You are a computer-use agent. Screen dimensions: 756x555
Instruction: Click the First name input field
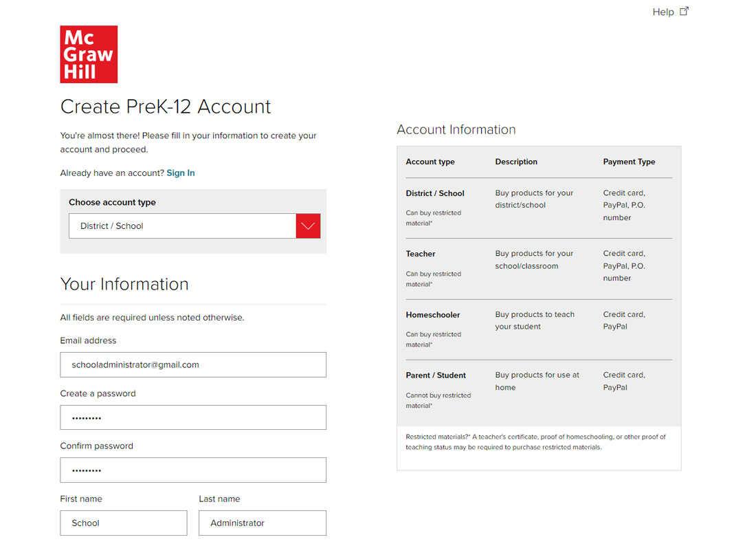coord(124,523)
